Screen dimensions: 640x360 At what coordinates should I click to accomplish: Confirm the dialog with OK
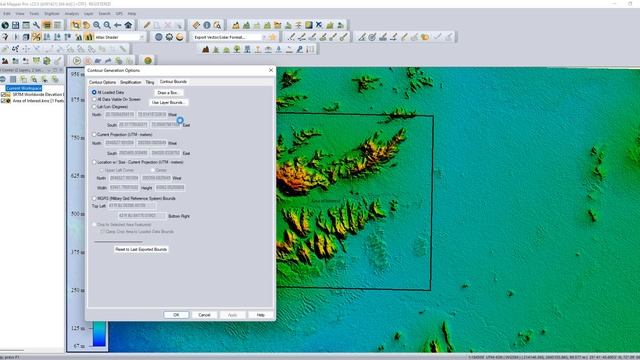click(176, 315)
